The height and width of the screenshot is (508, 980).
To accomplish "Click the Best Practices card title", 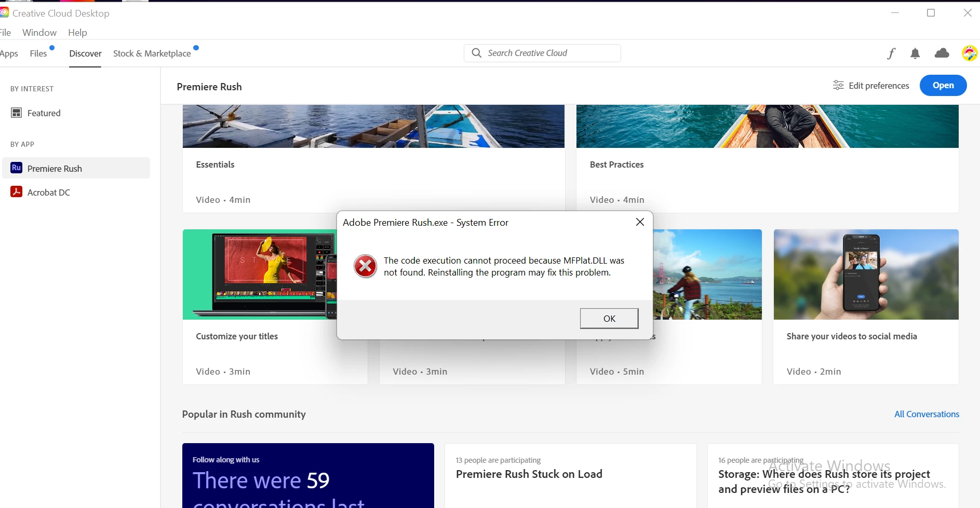I will point(616,164).
